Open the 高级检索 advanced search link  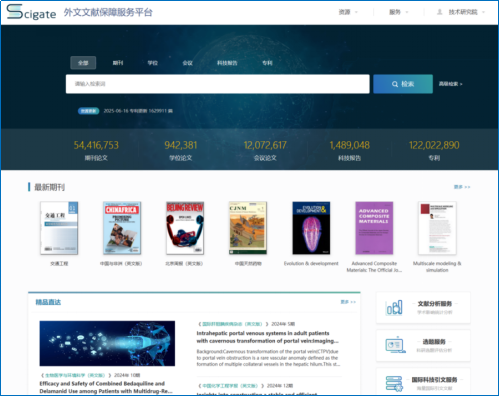pyautogui.click(x=450, y=84)
